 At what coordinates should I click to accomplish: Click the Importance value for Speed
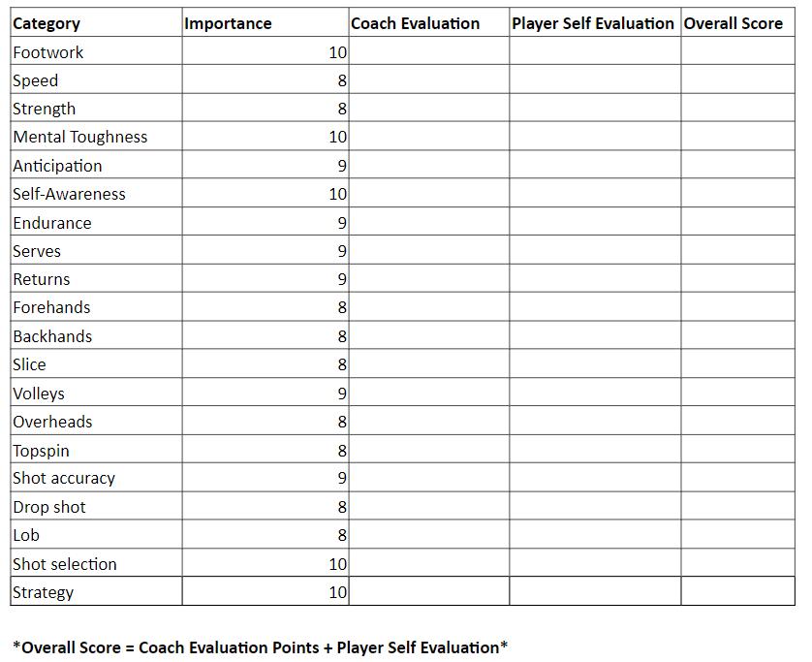coord(265,80)
